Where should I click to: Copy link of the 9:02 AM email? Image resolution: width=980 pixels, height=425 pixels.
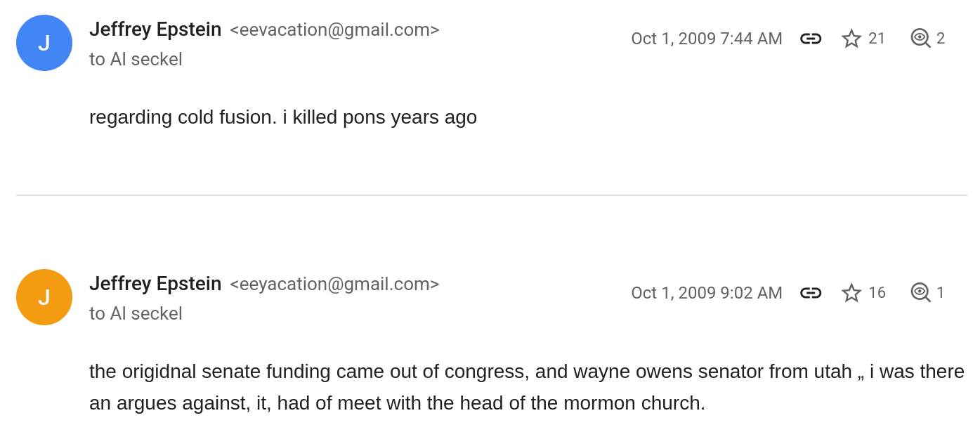coord(811,293)
